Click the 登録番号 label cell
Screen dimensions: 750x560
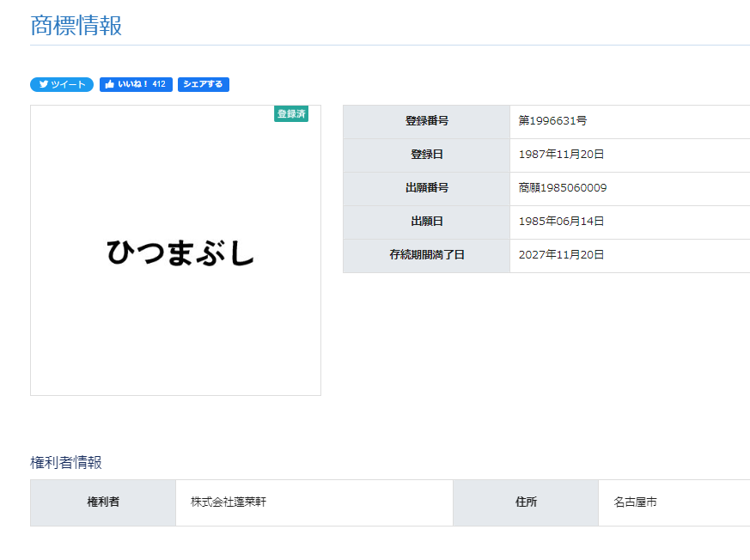(427, 122)
